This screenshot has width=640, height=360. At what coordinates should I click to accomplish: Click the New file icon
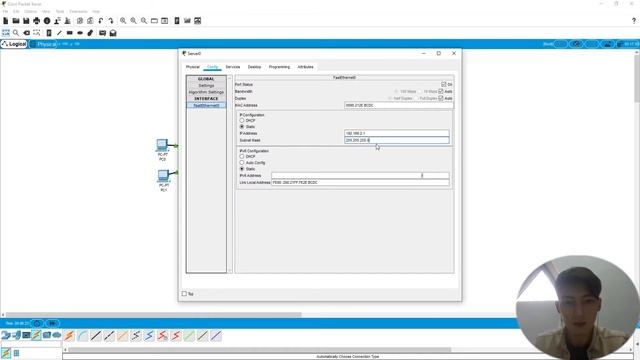(x=6, y=21)
